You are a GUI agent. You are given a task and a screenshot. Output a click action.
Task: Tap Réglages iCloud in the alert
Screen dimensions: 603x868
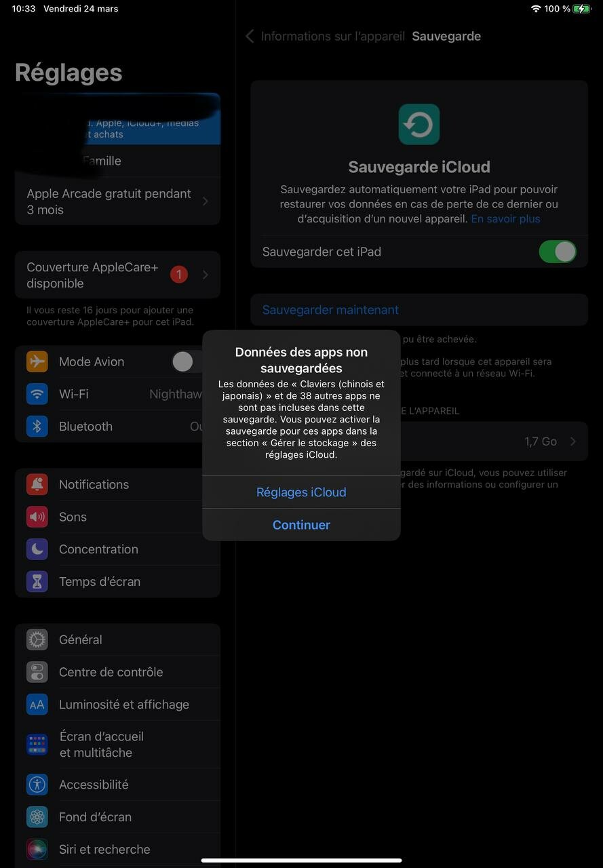tap(301, 492)
